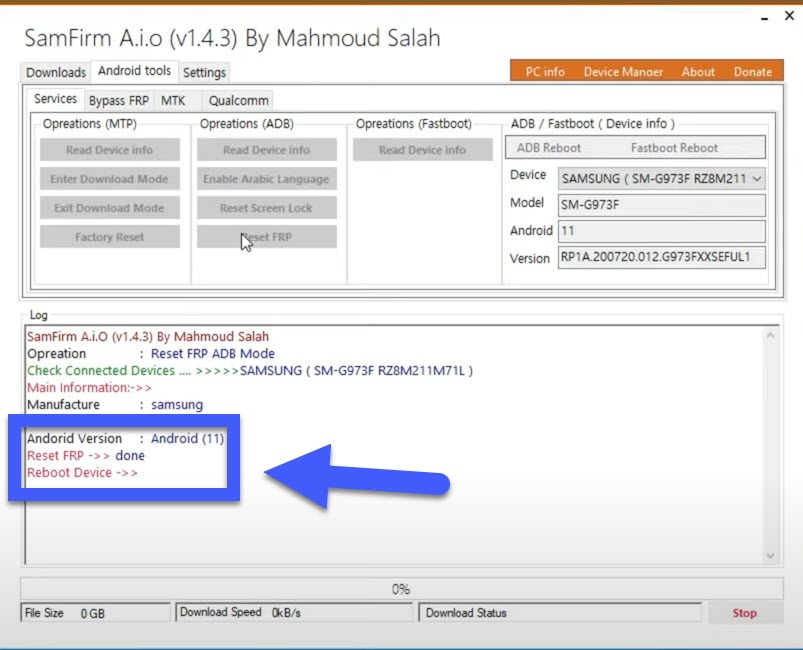Click the first log line 'SamFirm A.i.O (v1.4.3)'
803x650 pixels.
point(148,337)
